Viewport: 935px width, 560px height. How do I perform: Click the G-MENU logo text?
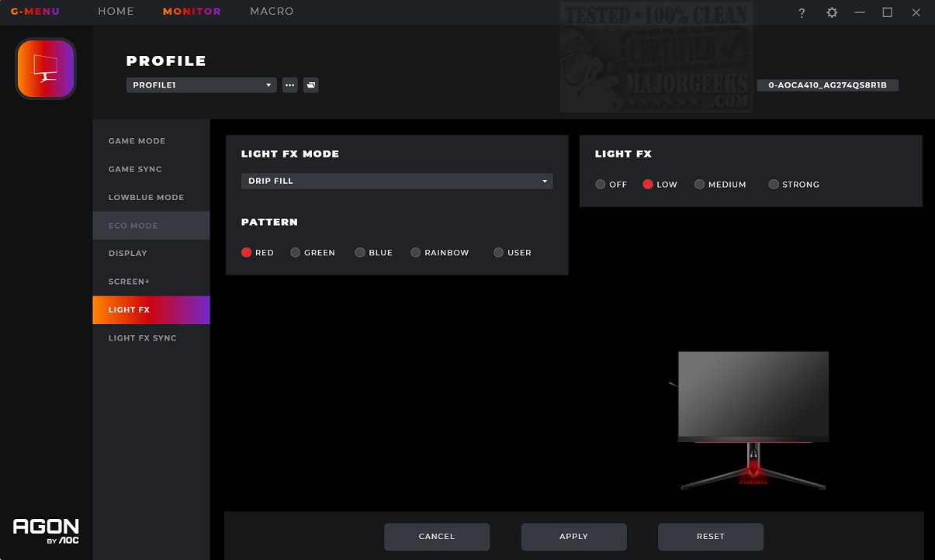(36, 12)
